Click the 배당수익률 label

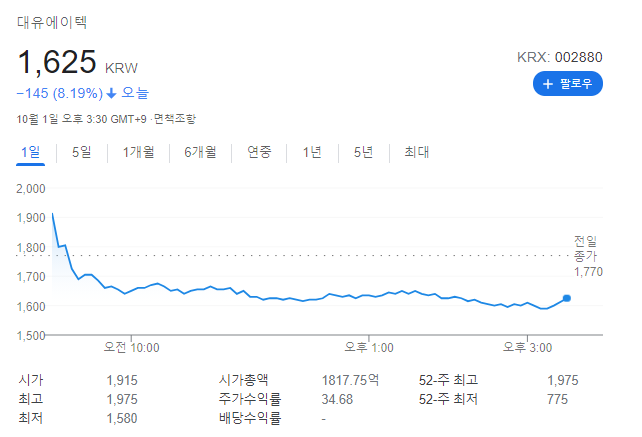[x=250, y=419]
